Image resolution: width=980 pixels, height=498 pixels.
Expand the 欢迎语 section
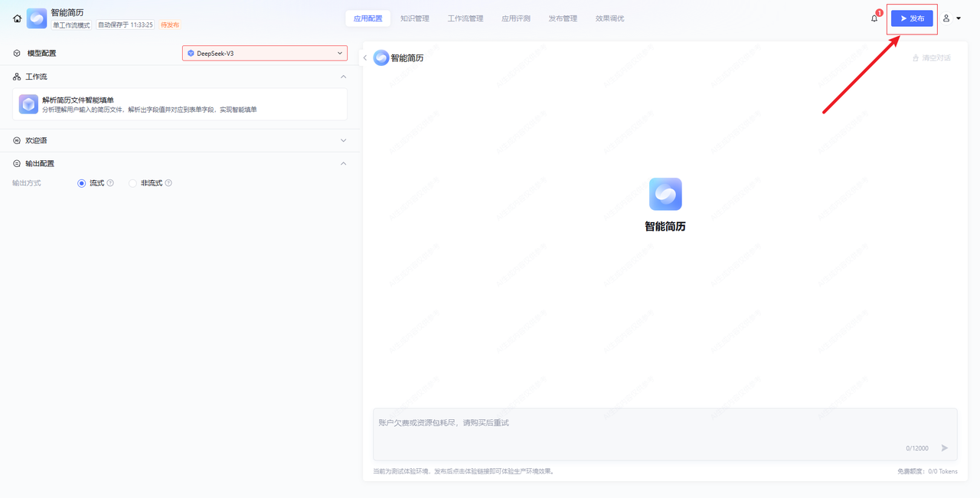point(343,140)
